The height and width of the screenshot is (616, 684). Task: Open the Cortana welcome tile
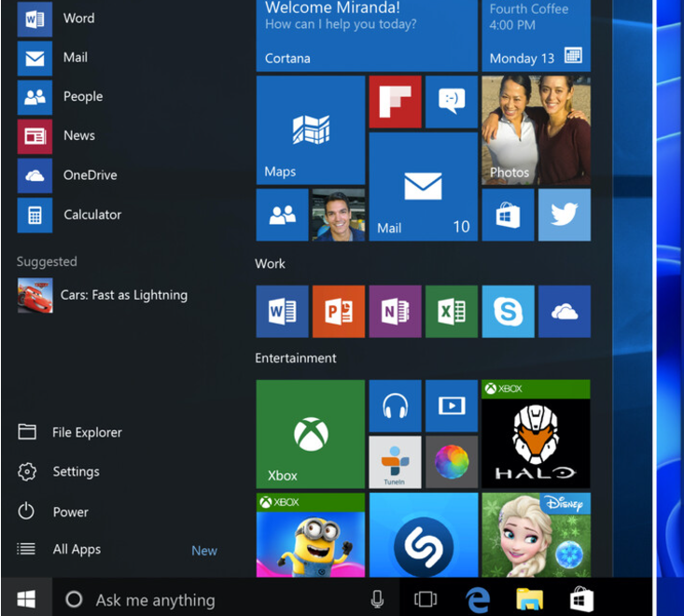coord(367,35)
